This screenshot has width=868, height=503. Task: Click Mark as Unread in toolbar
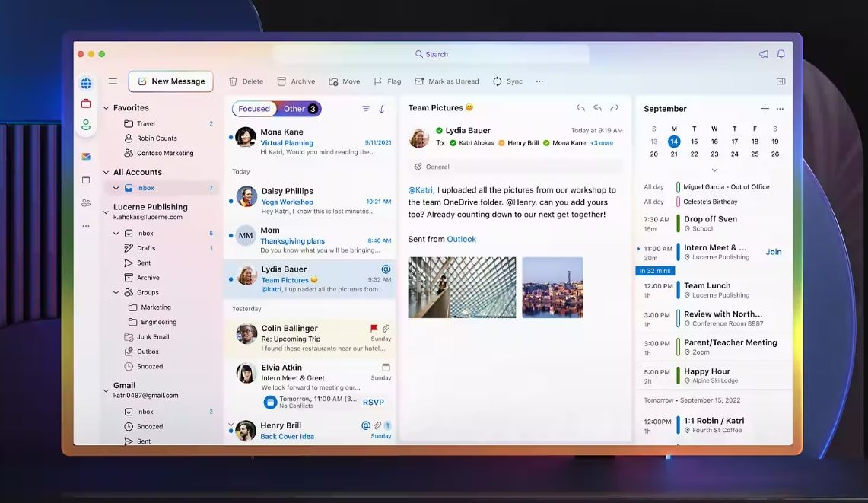(x=447, y=81)
